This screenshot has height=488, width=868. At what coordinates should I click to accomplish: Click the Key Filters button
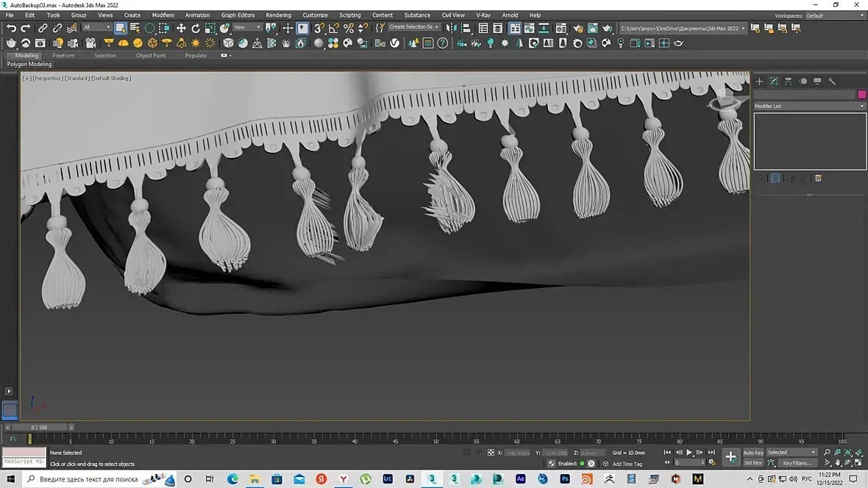pos(796,463)
